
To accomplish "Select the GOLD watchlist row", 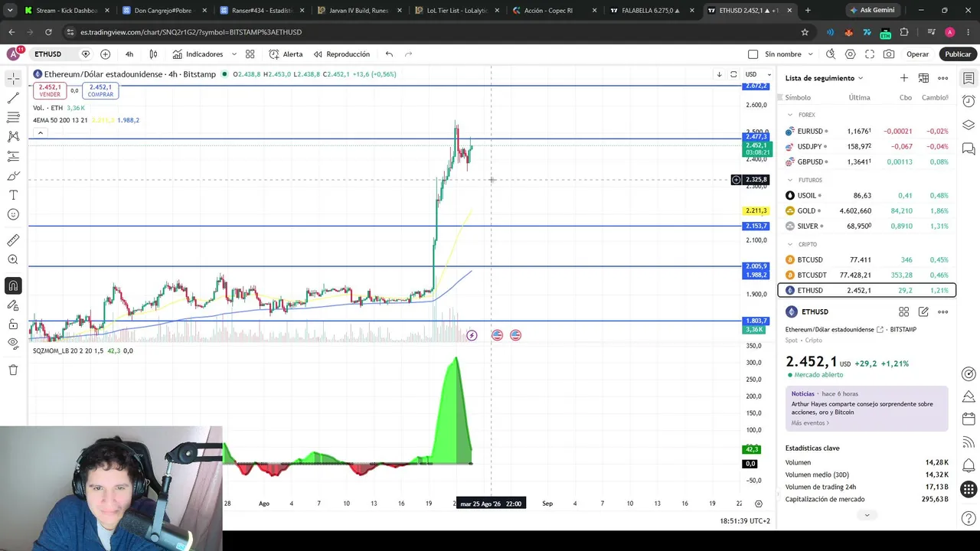I will (x=867, y=210).
